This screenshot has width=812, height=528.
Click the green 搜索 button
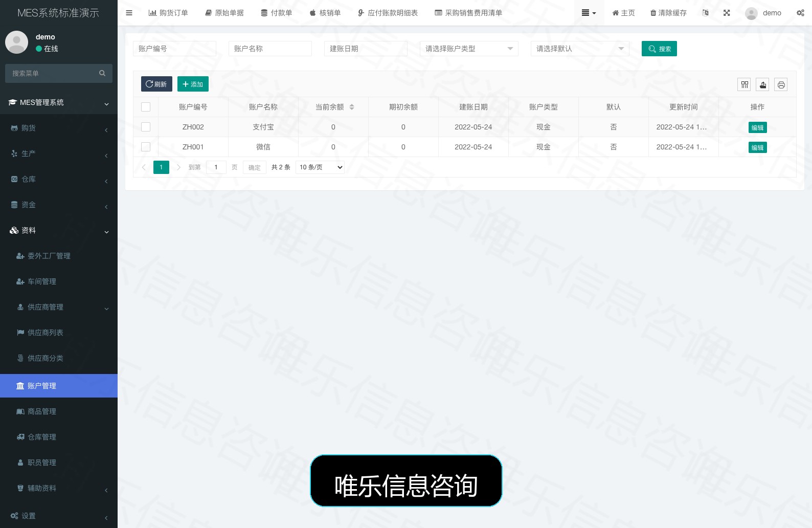(x=659, y=49)
